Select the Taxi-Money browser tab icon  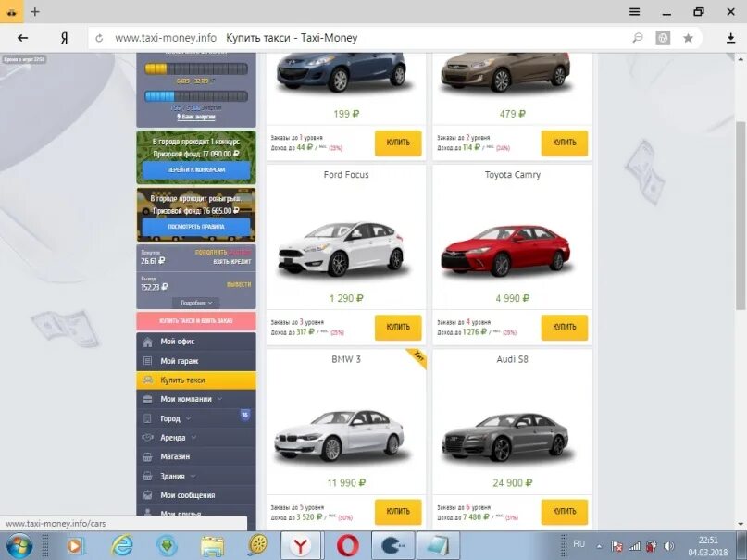pyautogui.click(x=11, y=11)
